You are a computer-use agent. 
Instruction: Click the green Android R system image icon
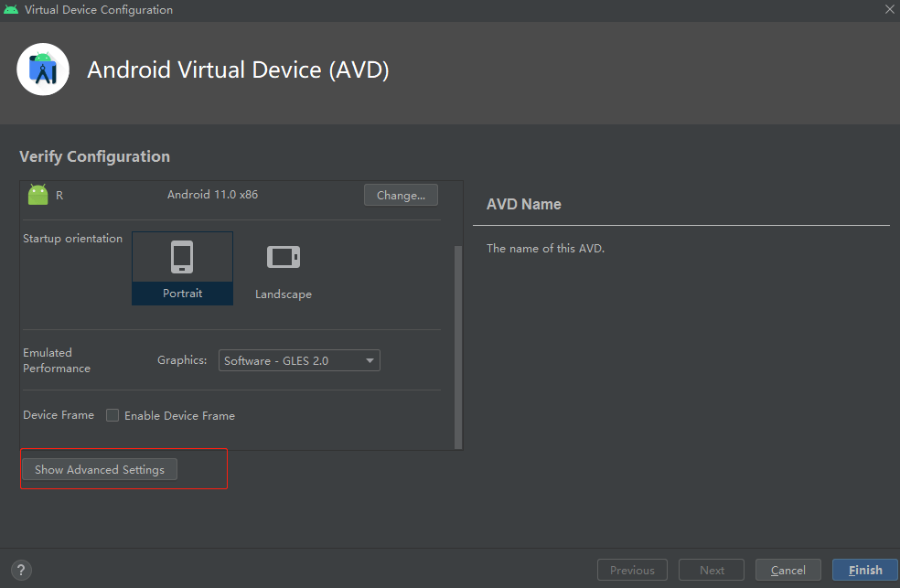coord(37,195)
